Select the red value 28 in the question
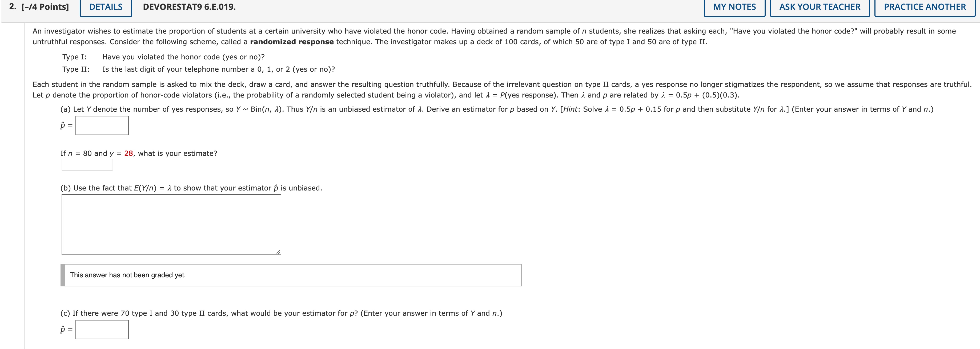The width and height of the screenshot is (980, 349). click(x=128, y=154)
